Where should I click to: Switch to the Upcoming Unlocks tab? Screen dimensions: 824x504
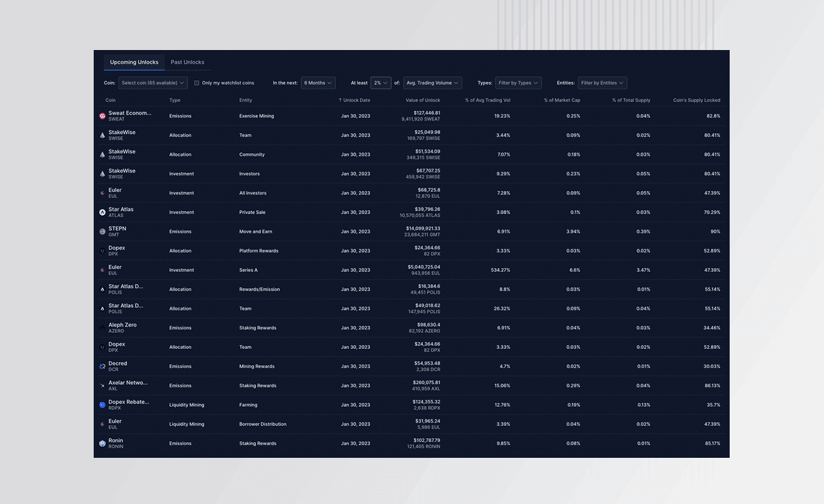tap(134, 62)
